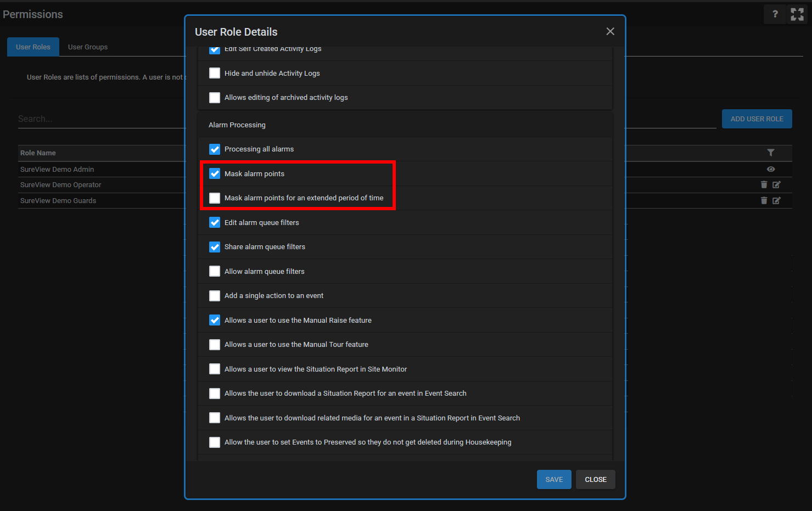Edit the SureView Demo Guards role
The image size is (812, 511).
pos(776,201)
